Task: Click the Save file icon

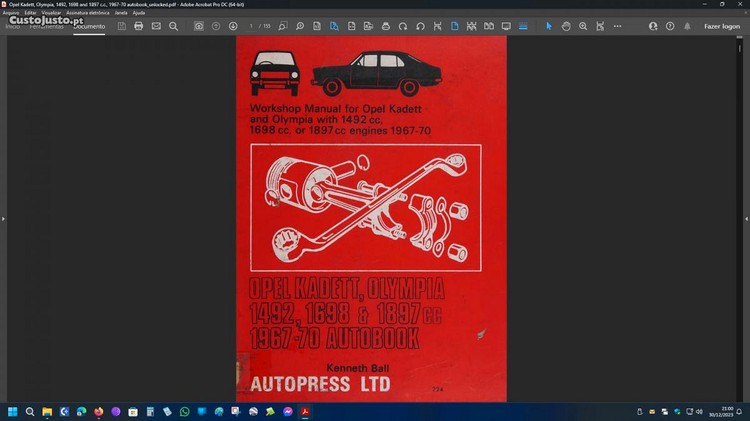Action: (x=122, y=26)
